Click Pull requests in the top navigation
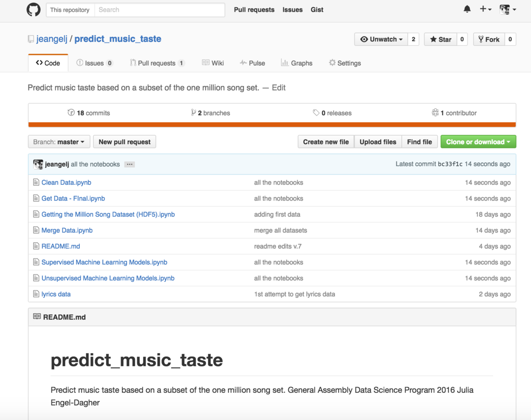The width and height of the screenshot is (531, 420). [x=254, y=9]
